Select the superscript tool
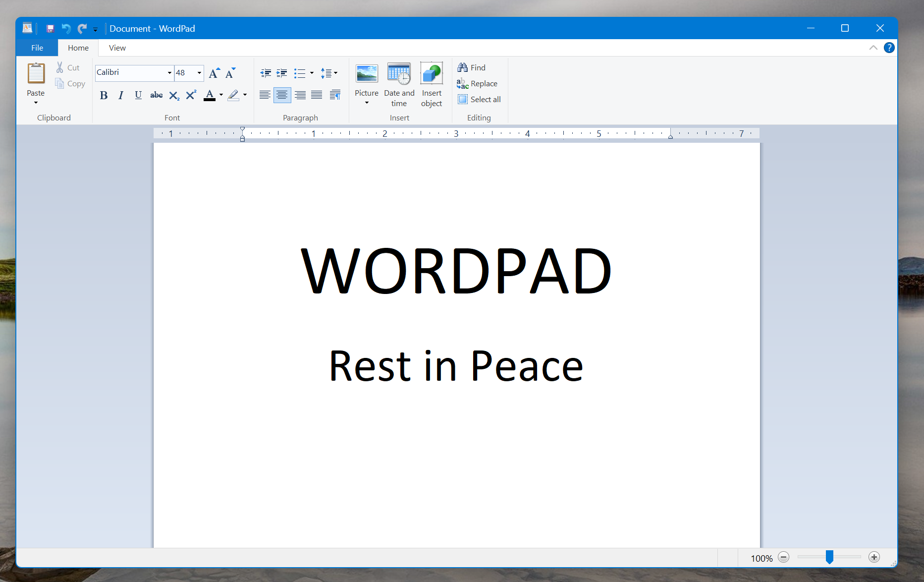Screen dimensions: 924x582 [x=191, y=95]
